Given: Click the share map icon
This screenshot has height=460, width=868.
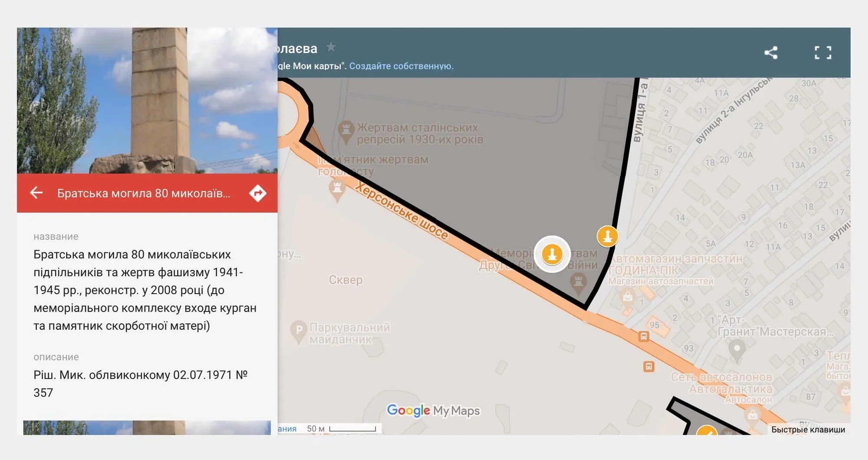Looking at the screenshot, I should point(771,53).
